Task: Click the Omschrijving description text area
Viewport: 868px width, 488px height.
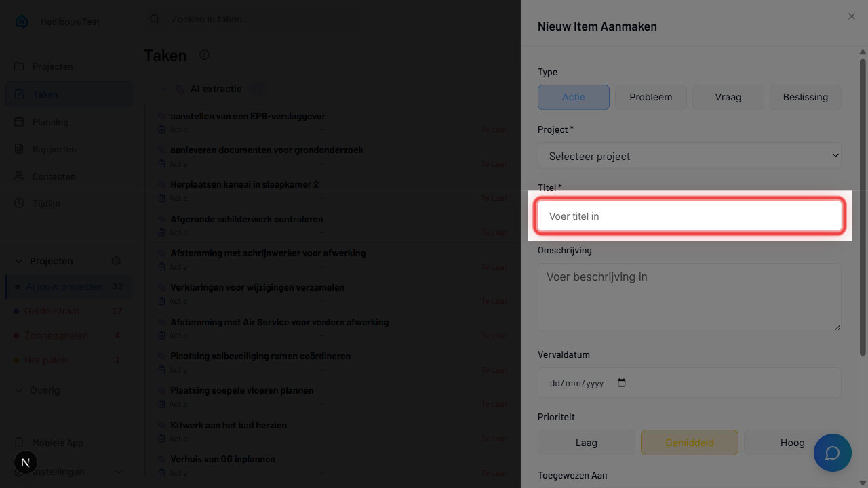Action: coord(689,297)
